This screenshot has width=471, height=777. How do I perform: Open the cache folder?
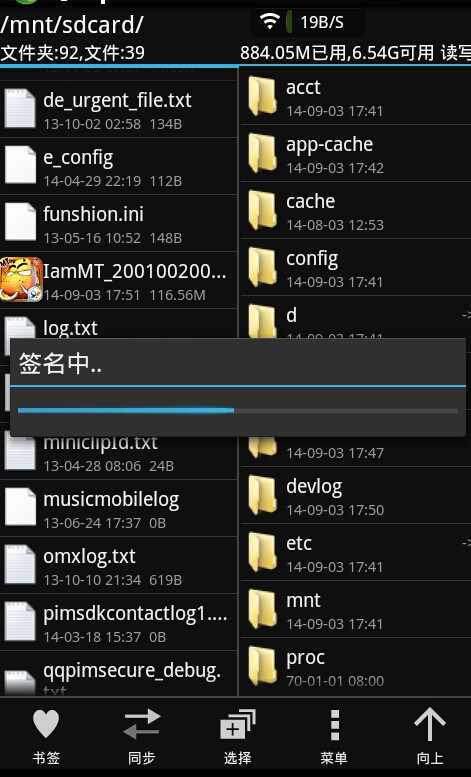point(355,211)
